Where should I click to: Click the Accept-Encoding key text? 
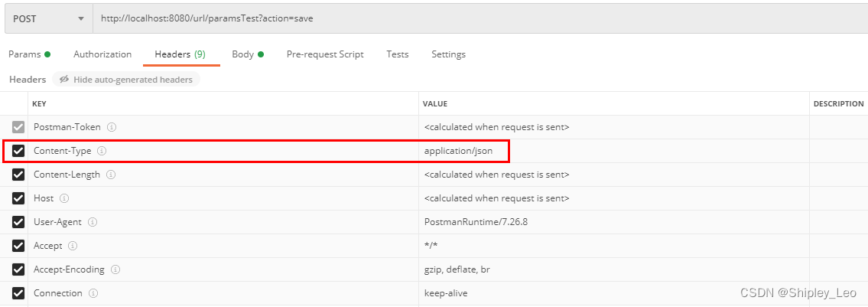tap(69, 269)
